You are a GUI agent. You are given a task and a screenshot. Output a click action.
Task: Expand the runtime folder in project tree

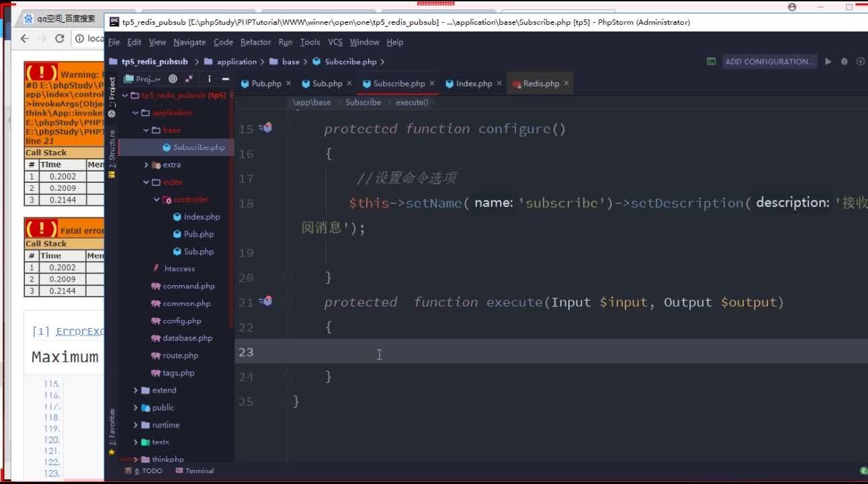click(136, 425)
